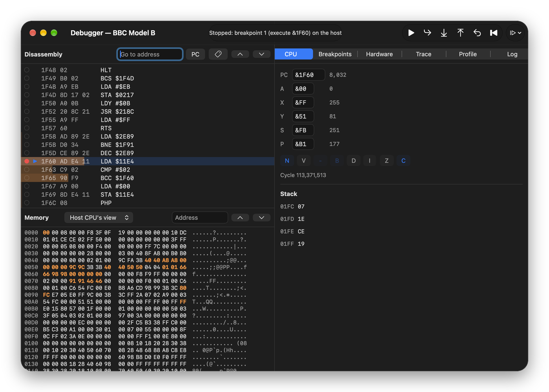Viewport: 549px width, 392px height.
Task: Set a breakpoint on the 1F48 HLT line
Action: coord(27,70)
